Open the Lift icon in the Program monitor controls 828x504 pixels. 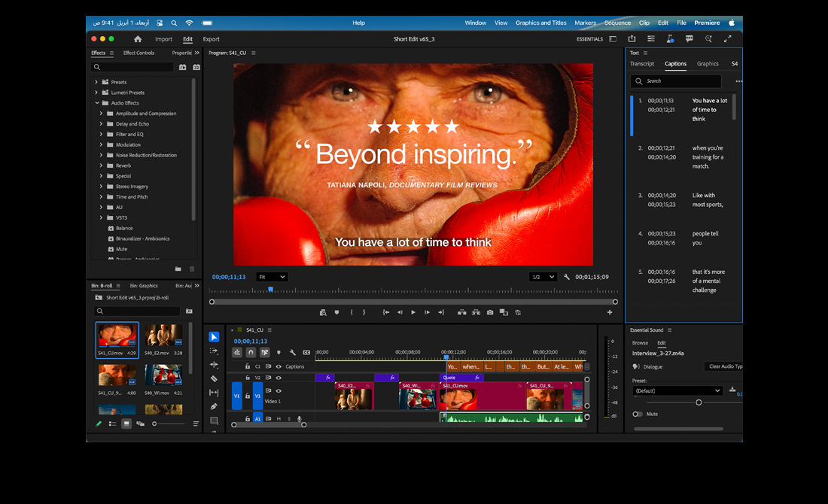(x=461, y=312)
